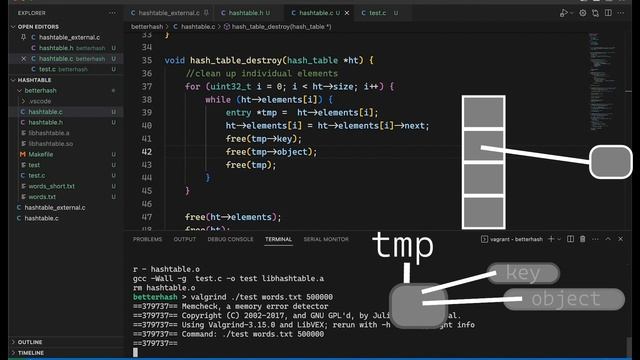The height and width of the screenshot is (360, 640).
Task: Split the terminal pane
Action: click(570, 239)
